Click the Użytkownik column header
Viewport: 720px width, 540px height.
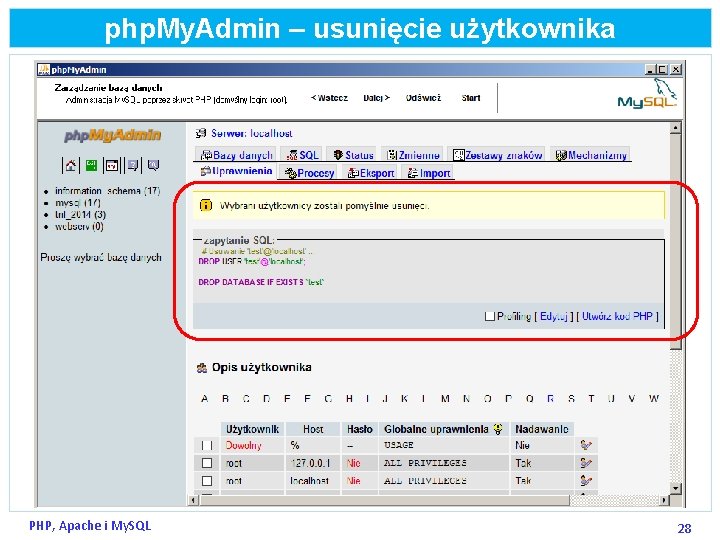[x=252, y=429]
